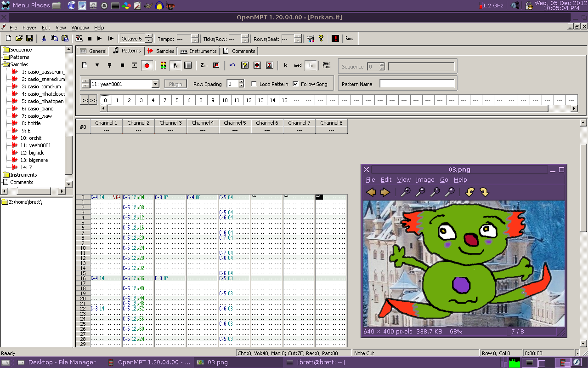This screenshot has width=588, height=368.
Task: Click the Pattern Name input field
Action: (417, 84)
